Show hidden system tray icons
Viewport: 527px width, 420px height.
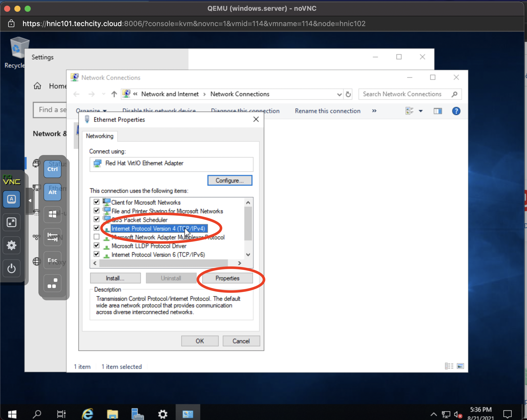pyautogui.click(x=434, y=414)
